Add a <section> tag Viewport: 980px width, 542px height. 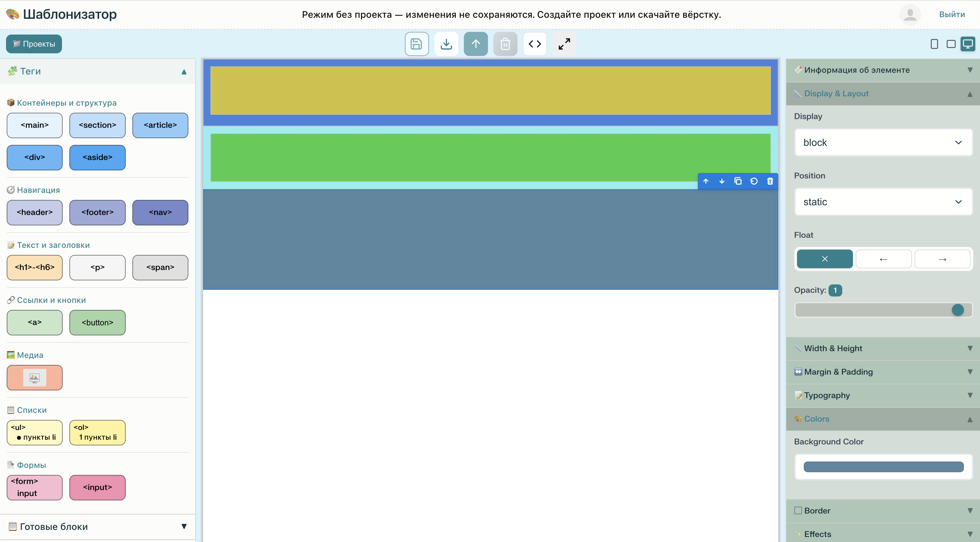[x=98, y=125]
